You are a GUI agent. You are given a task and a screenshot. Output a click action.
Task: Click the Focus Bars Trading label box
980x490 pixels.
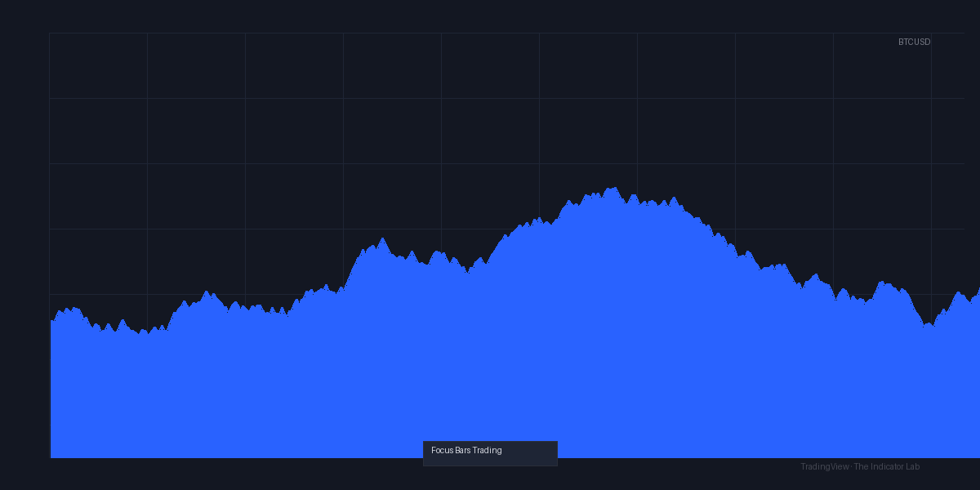490,453
